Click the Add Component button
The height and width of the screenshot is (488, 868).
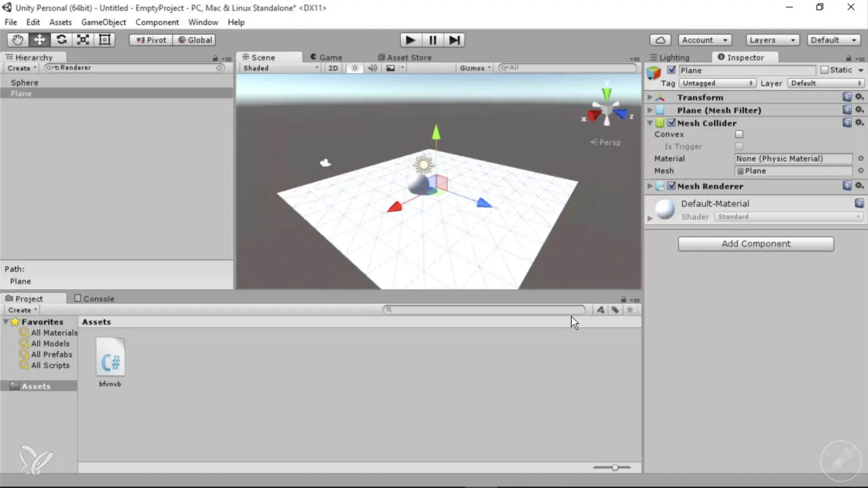pyautogui.click(x=756, y=244)
